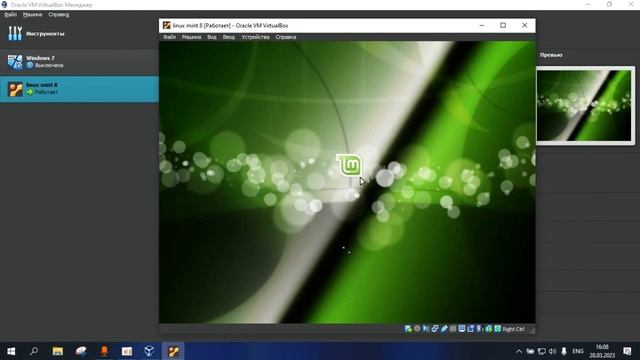
Task: Click the display monitor status icon
Action: pos(462,329)
